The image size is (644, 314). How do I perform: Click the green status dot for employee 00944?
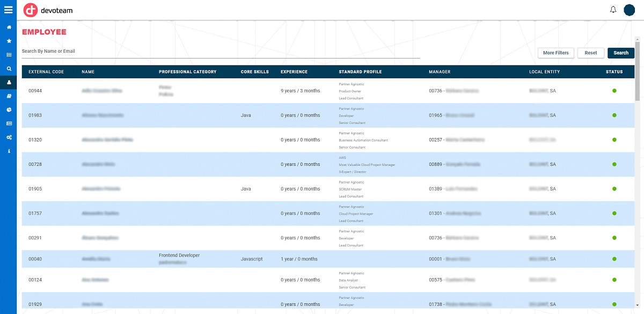614,91
